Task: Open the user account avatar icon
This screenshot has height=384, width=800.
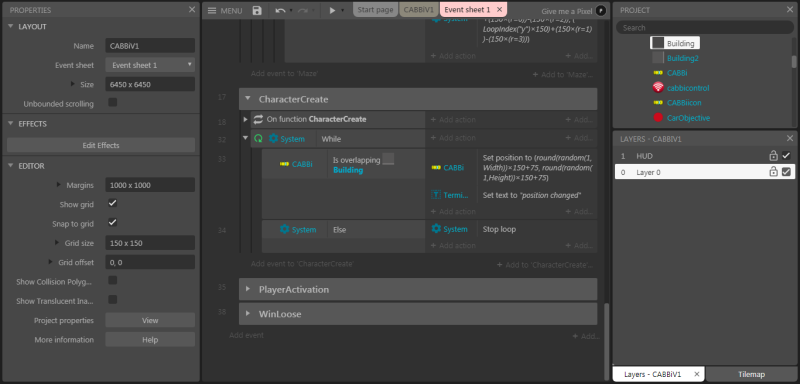Action: pyautogui.click(x=601, y=10)
